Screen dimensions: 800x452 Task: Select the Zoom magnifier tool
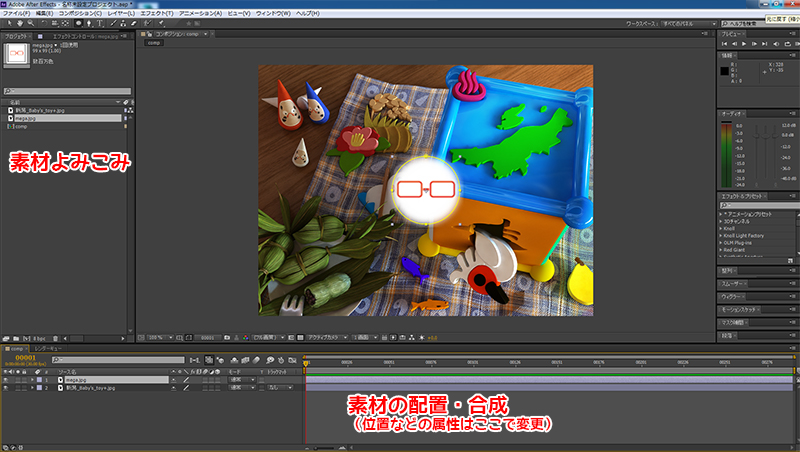click(28, 23)
